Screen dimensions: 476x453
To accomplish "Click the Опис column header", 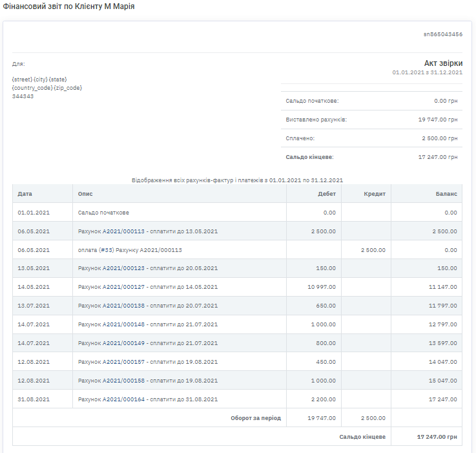I will [85, 194].
